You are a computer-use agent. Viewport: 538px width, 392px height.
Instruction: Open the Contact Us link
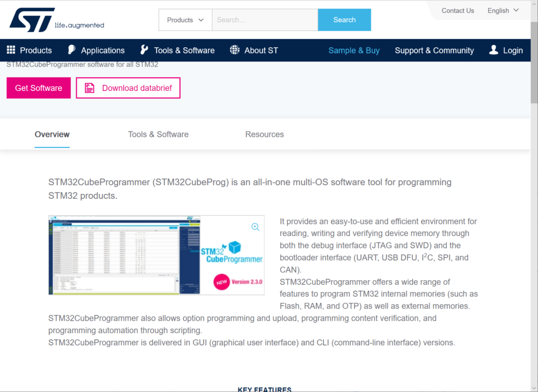tap(458, 10)
